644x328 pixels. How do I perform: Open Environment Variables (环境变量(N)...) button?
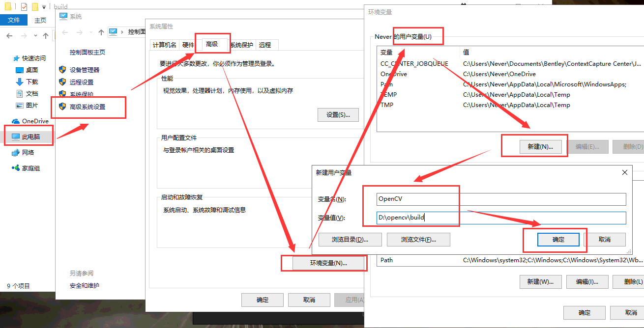click(x=329, y=263)
